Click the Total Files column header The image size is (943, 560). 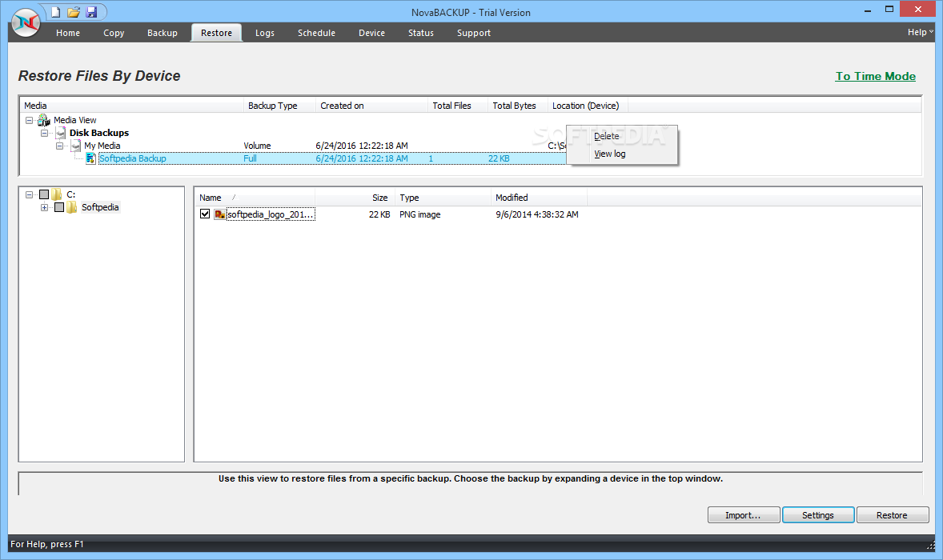[457, 106]
